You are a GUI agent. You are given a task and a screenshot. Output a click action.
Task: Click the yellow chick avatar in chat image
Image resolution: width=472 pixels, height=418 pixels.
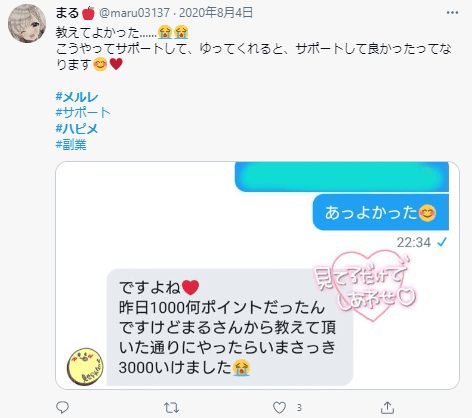(x=85, y=366)
